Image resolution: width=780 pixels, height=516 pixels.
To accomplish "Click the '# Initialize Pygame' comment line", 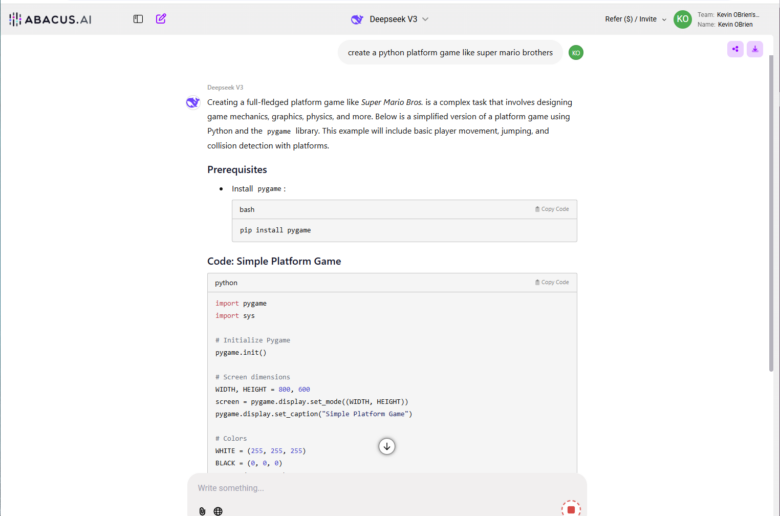I will coord(253,340).
